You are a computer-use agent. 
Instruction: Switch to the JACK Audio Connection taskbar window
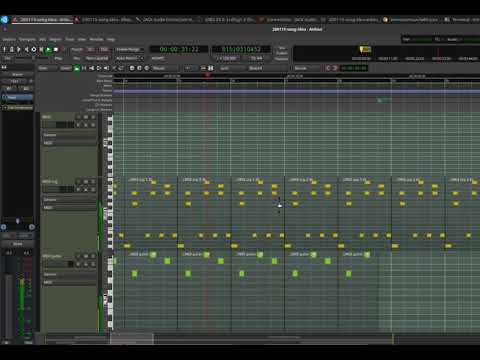click(x=165, y=20)
